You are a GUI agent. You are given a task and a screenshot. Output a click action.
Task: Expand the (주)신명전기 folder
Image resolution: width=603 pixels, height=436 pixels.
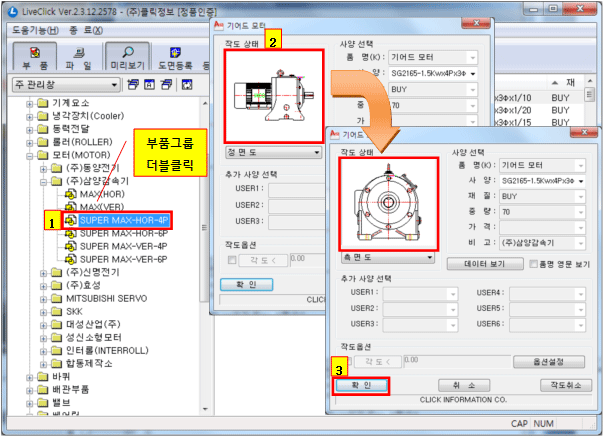[43, 273]
